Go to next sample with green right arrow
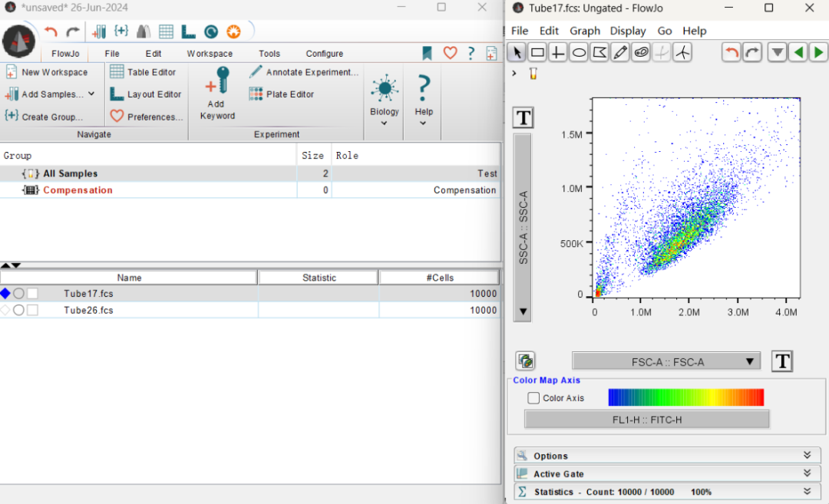 (x=818, y=52)
